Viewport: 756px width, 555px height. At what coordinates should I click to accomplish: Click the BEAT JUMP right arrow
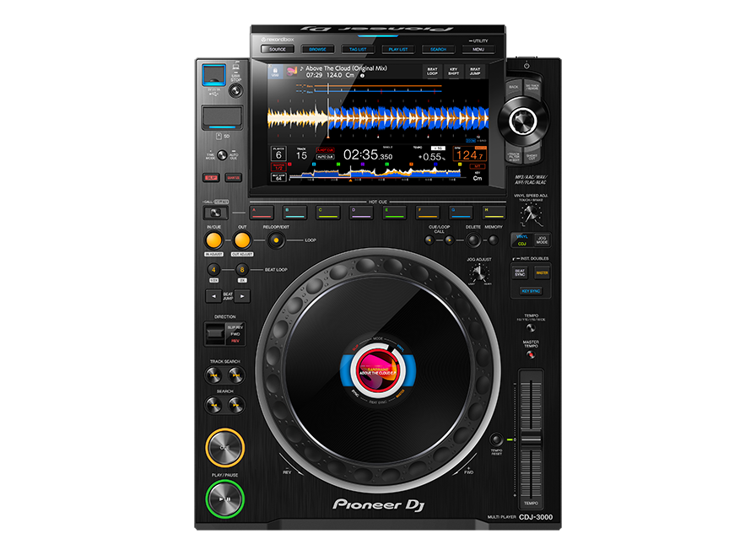point(242,296)
